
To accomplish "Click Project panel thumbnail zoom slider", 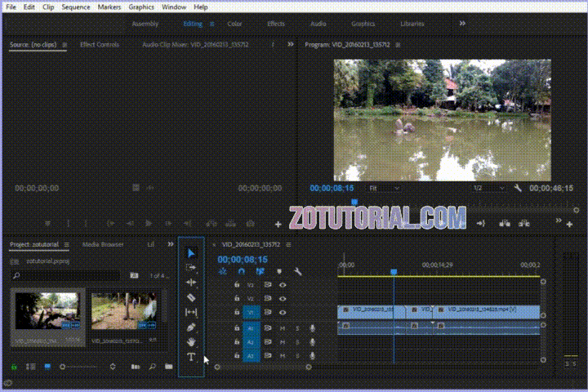I will pyautogui.click(x=78, y=367).
